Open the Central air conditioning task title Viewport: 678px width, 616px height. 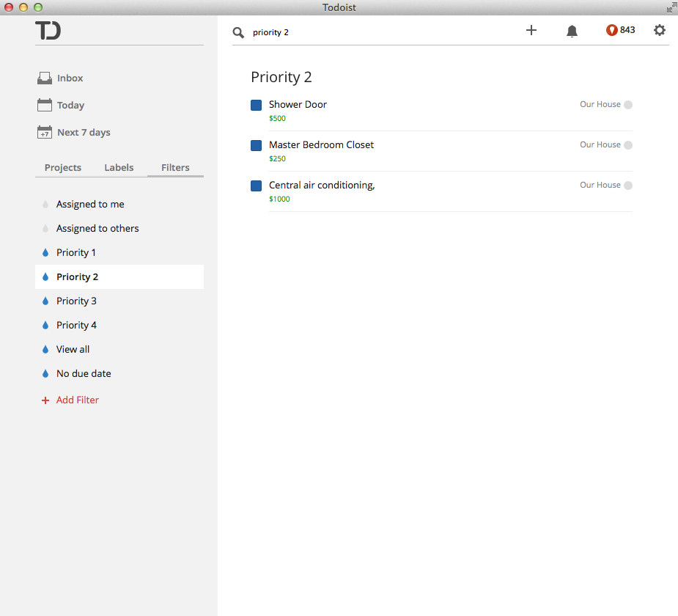click(x=322, y=185)
